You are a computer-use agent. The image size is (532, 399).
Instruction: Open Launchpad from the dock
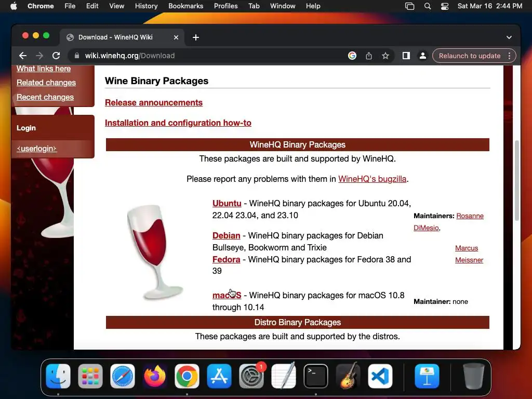(90, 376)
